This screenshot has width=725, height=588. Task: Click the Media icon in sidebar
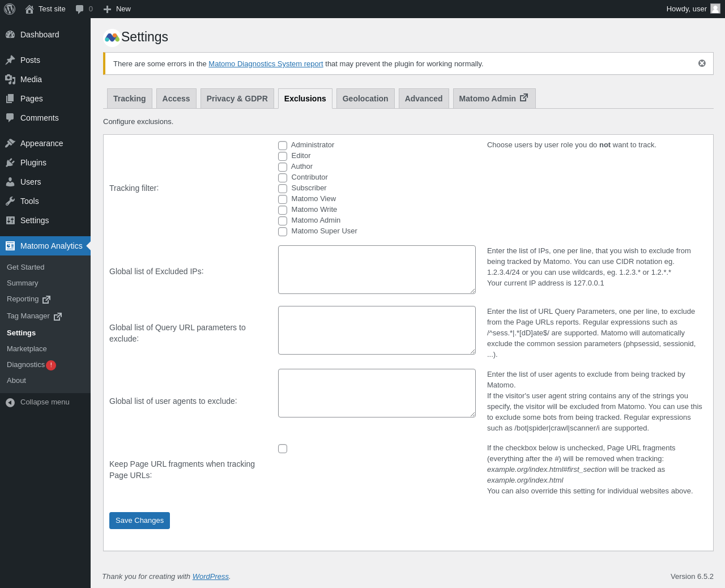pyautogui.click(x=10, y=79)
